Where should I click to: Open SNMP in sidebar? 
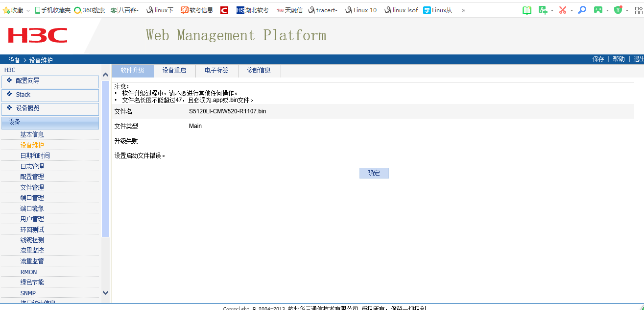click(x=28, y=293)
